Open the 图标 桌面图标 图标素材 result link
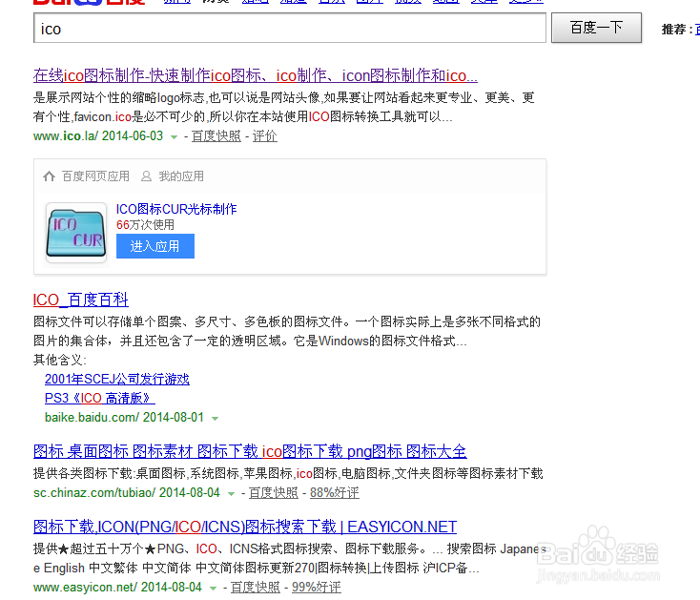700x600 pixels. 250,451
